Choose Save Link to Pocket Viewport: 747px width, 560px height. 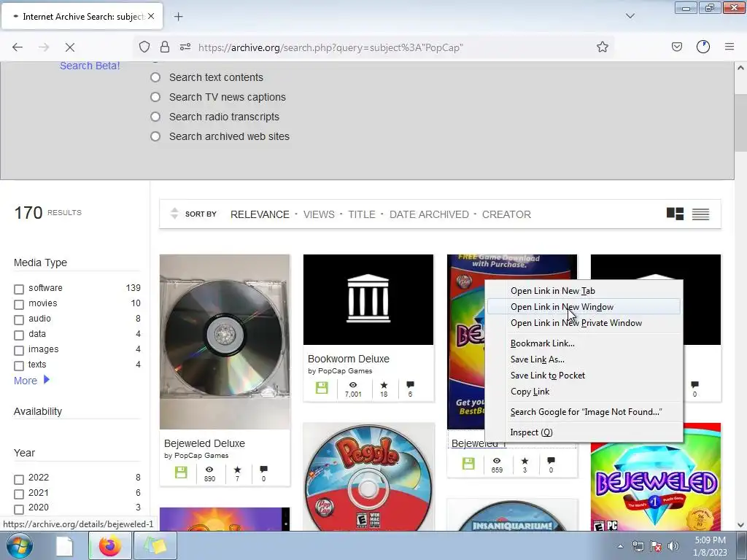click(x=584, y=376)
